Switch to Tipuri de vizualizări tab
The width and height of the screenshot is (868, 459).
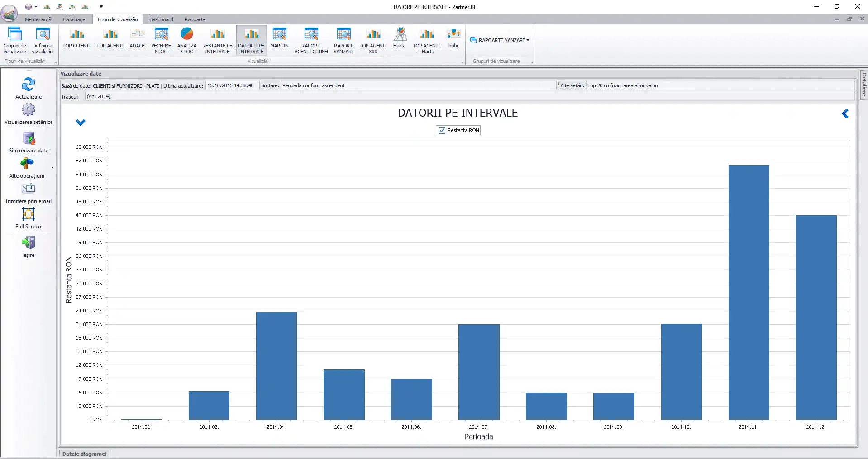point(118,19)
